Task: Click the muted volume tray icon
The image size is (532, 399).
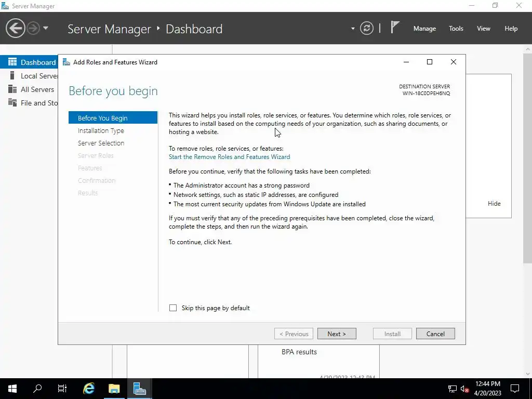Action: (x=465, y=389)
